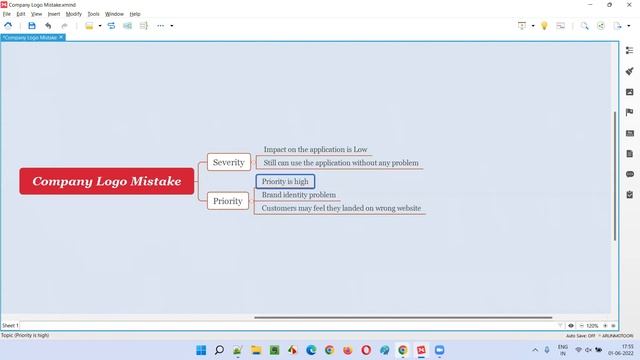Click the three-dots more icon

click(160, 26)
